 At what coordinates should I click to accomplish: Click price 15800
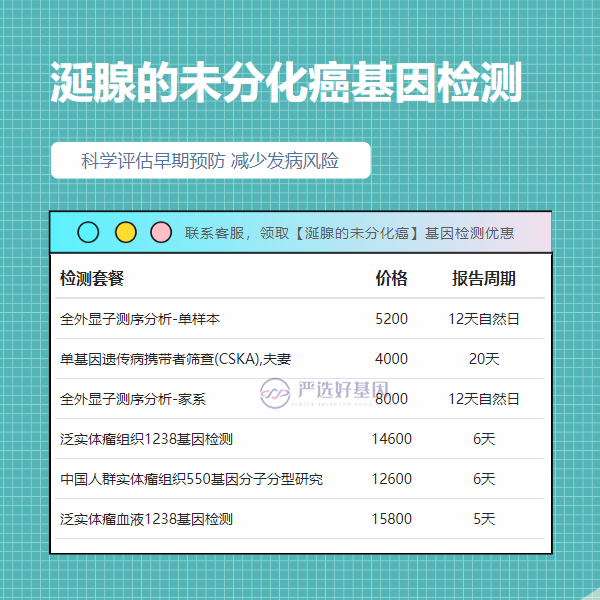coord(391,519)
